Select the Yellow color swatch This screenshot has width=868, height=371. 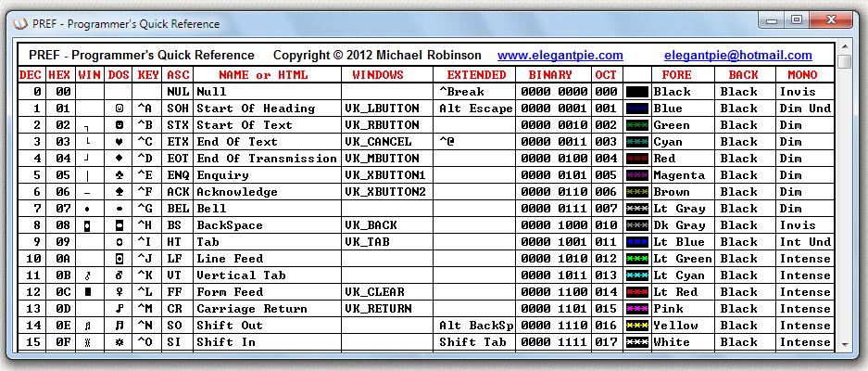click(x=637, y=326)
